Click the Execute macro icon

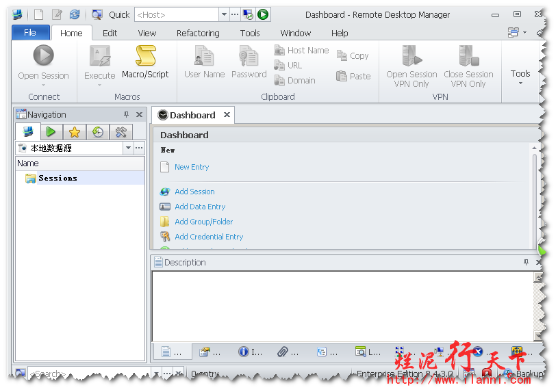point(100,56)
